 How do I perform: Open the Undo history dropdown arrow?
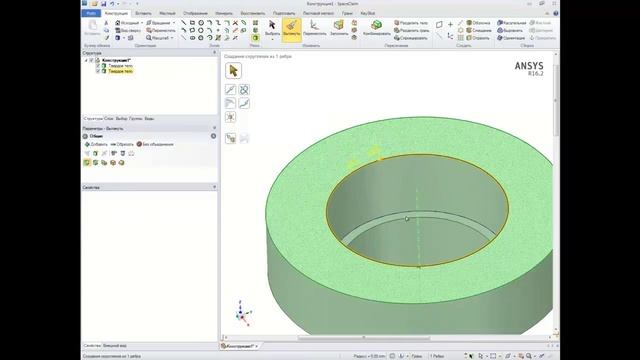pos(118,4)
